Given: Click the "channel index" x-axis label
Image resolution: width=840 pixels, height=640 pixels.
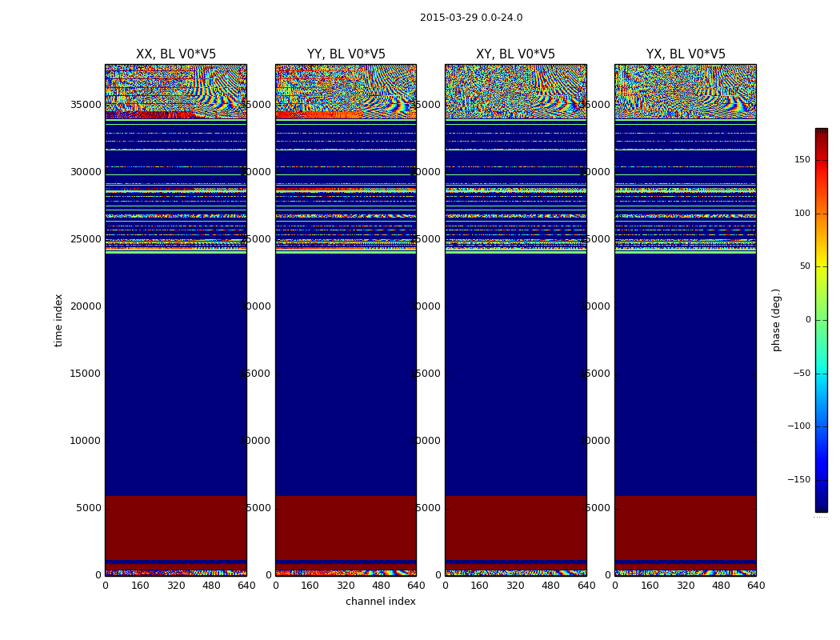Looking at the screenshot, I should [380, 602].
